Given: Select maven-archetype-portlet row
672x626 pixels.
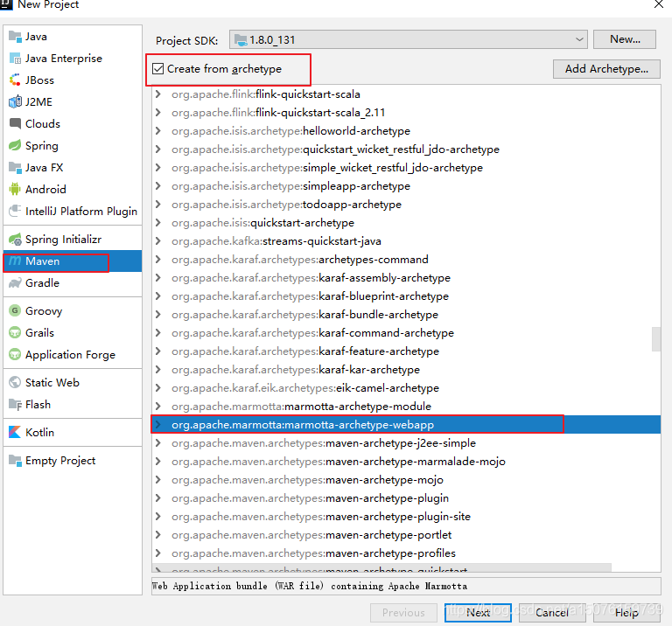Looking at the screenshot, I should [406, 535].
